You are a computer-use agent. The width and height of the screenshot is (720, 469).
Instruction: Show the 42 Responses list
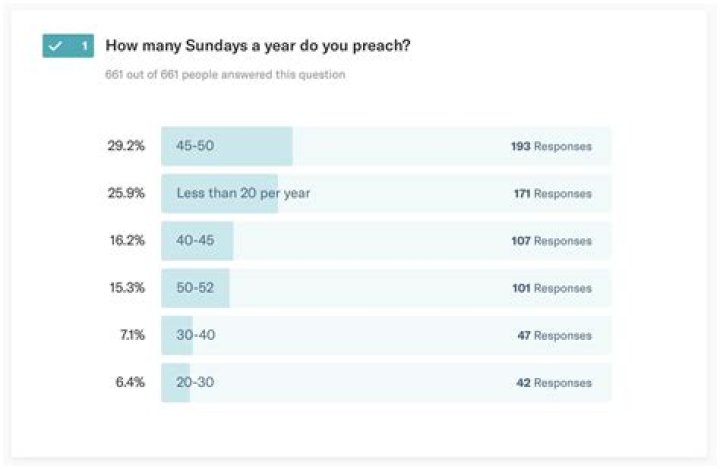click(554, 382)
